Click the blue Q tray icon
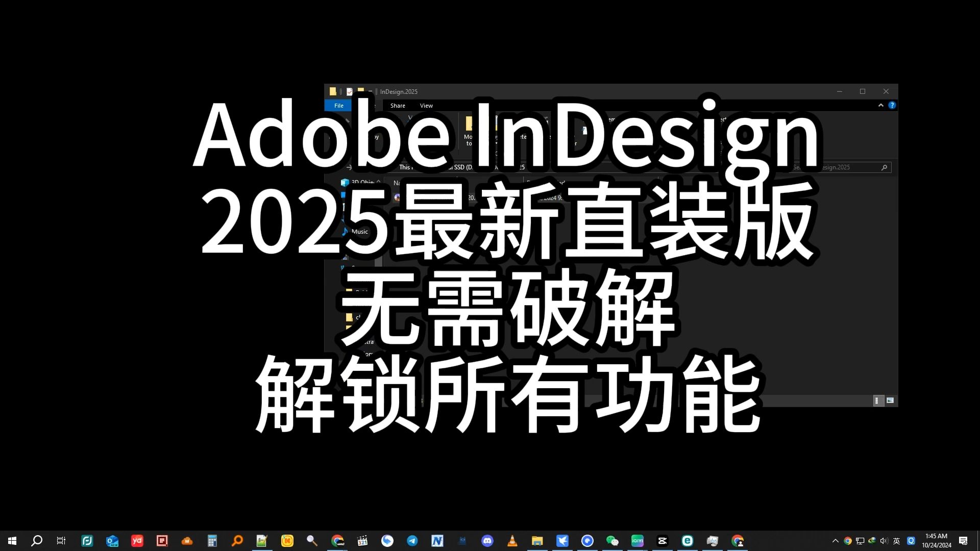The width and height of the screenshot is (980, 551). click(x=911, y=541)
